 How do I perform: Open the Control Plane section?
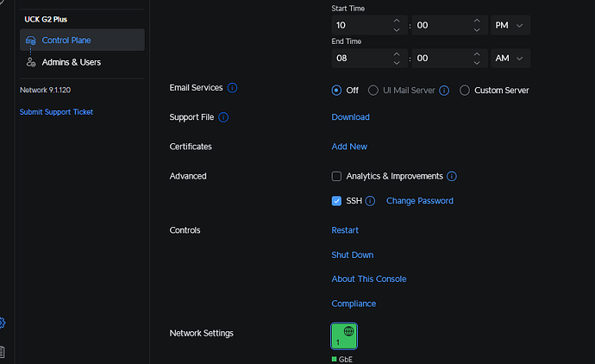82,40
